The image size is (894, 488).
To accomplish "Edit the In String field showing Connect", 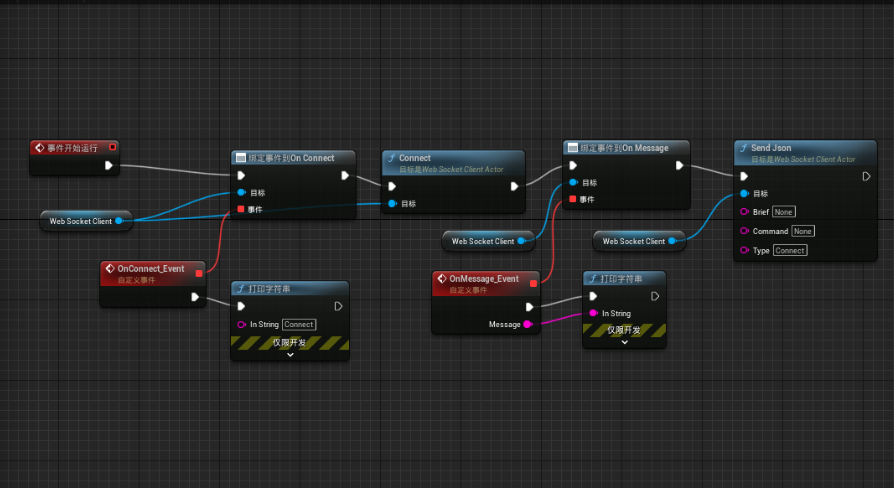I will pyautogui.click(x=299, y=324).
